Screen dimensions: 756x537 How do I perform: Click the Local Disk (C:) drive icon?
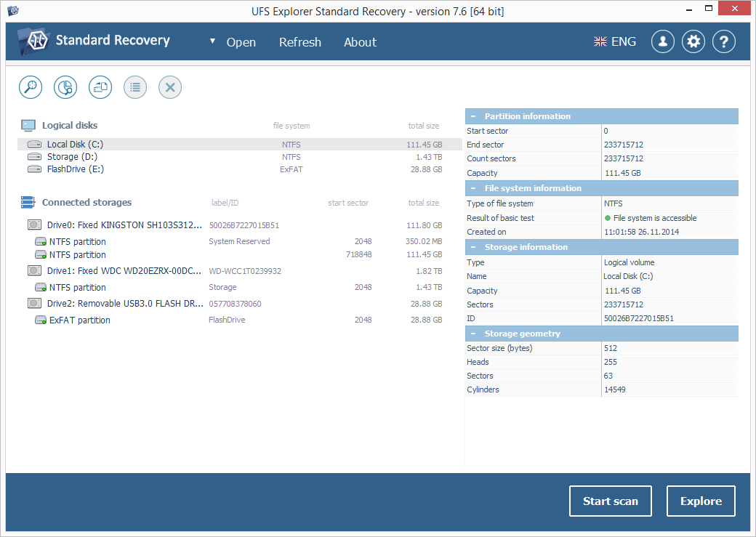click(x=34, y=144)
